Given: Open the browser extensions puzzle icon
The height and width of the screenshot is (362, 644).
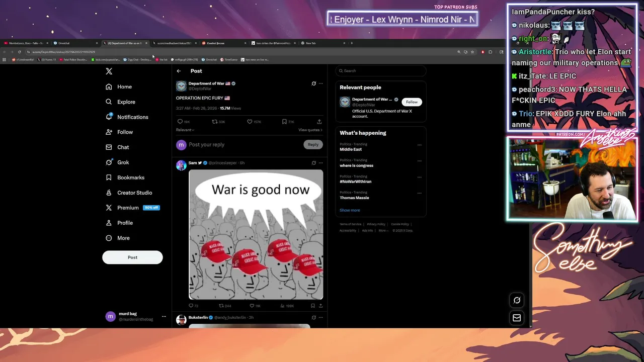Looking at the screenshot, I should 491,52.
